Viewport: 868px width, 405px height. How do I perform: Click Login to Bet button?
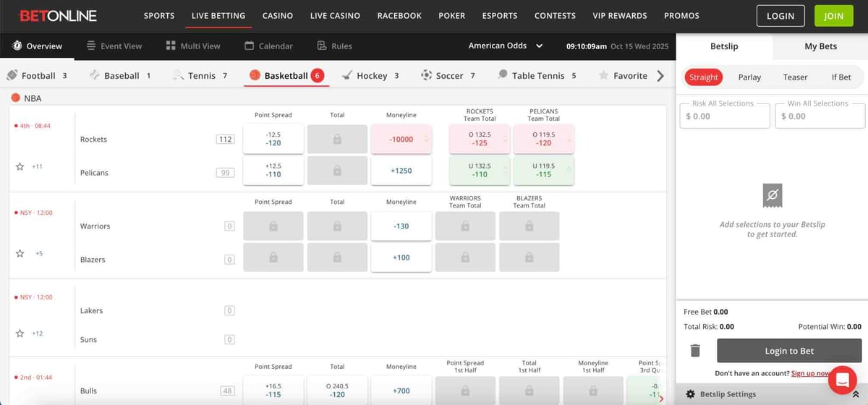pos(789,351)
